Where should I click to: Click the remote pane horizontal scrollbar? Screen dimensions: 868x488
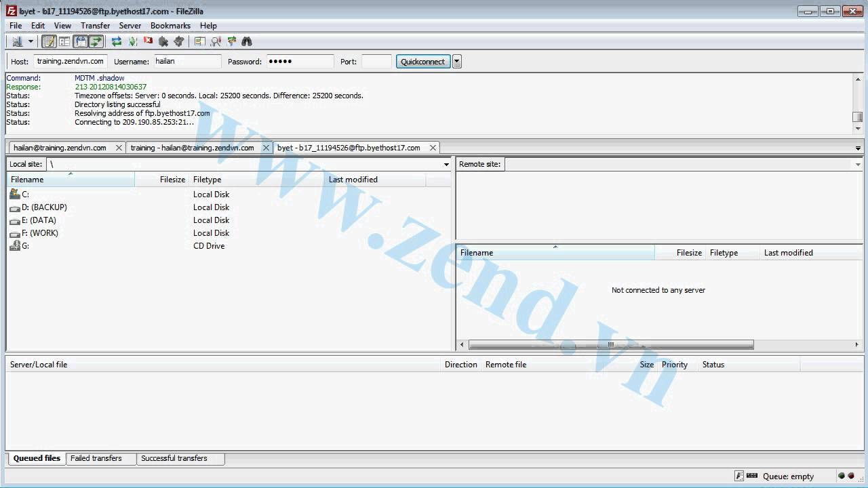pyautogui.click(x=610, y=345)
